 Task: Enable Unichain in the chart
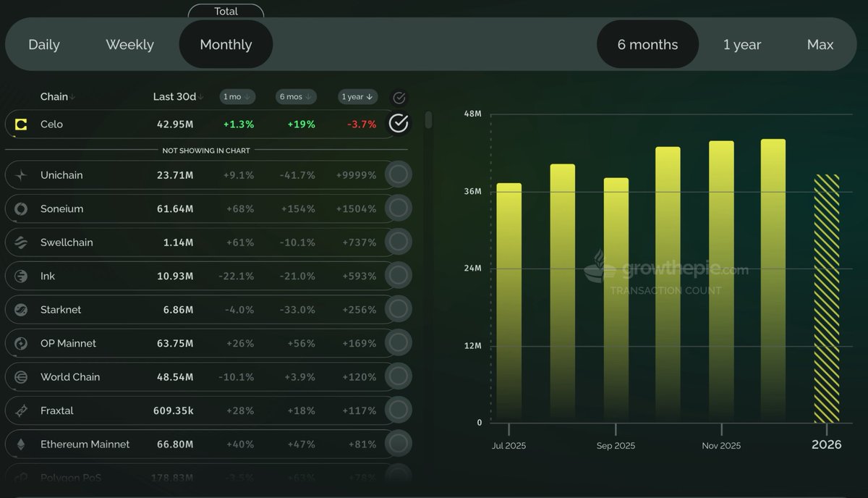click(399, 175)
